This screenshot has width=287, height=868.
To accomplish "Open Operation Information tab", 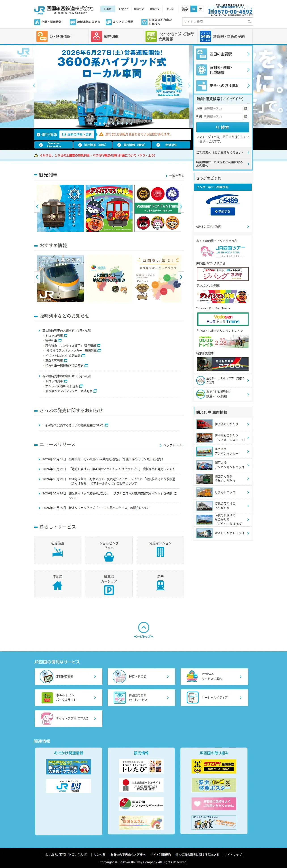I will pyautogui.click(x=54, y=145).
